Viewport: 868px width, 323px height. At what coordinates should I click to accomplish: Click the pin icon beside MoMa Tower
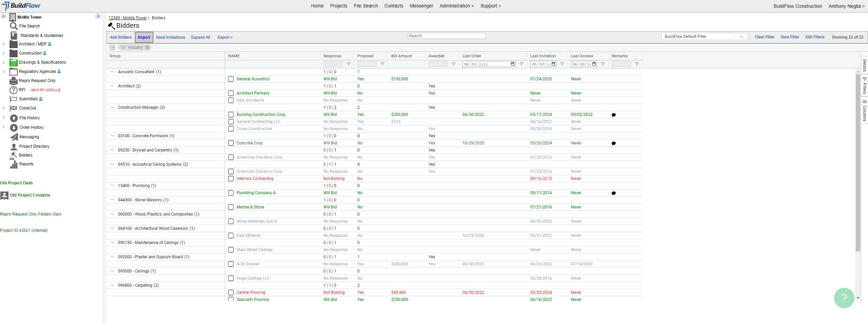point(98,16)
